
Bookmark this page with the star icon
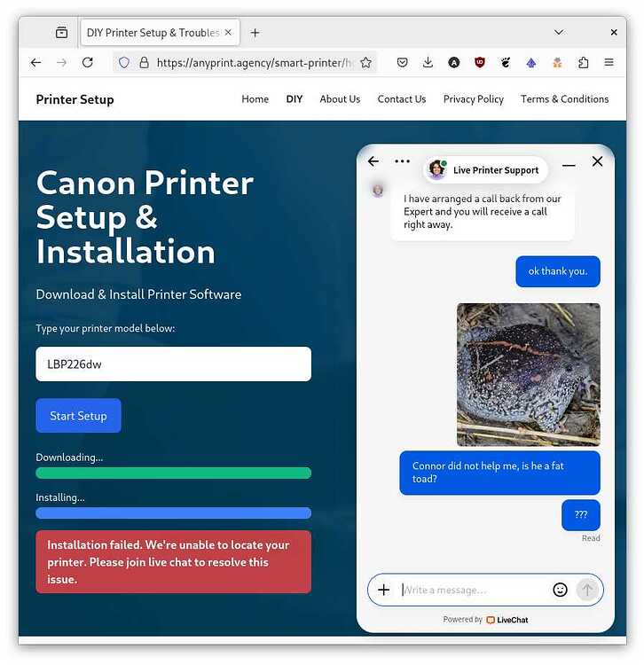[365, 63]
